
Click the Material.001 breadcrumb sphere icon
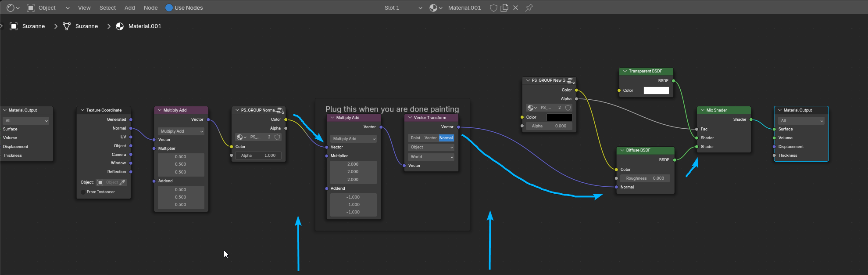coord(120,26)
